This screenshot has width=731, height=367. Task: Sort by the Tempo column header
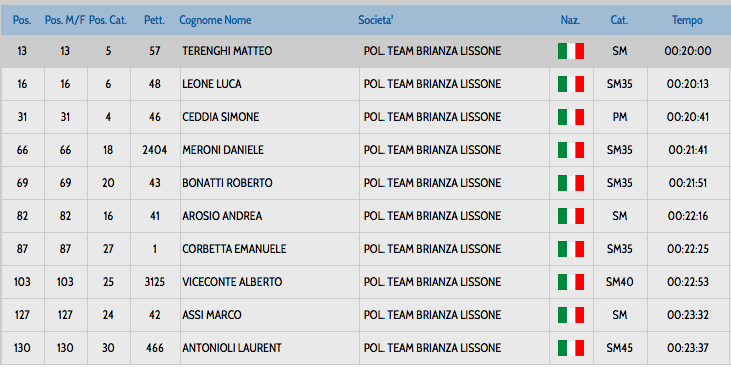pos(687,20)
